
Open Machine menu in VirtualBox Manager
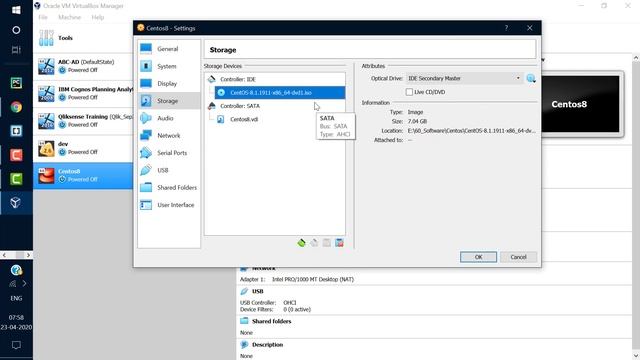coord(69,17)
